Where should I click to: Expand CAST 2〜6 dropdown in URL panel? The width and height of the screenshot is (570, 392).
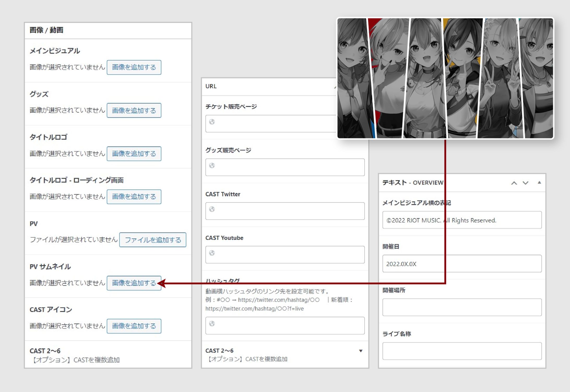361,351
